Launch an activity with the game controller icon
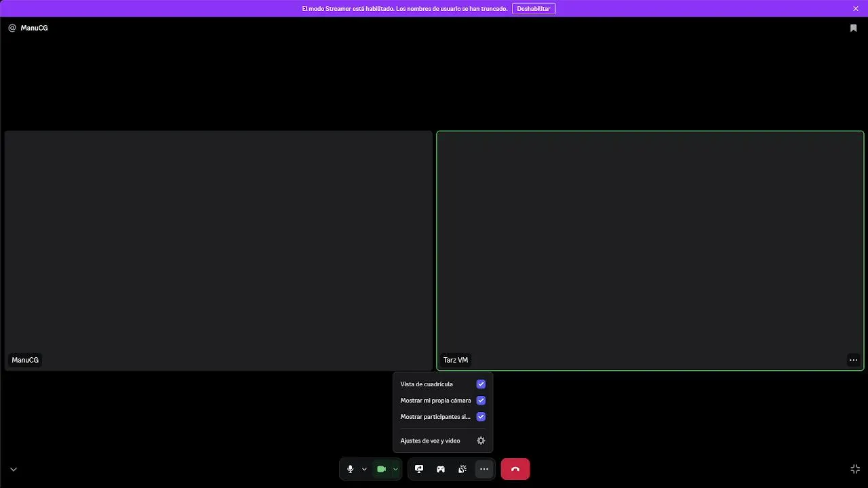The width and height of the screenshot is (868, 488). click(x=441, y=469)
